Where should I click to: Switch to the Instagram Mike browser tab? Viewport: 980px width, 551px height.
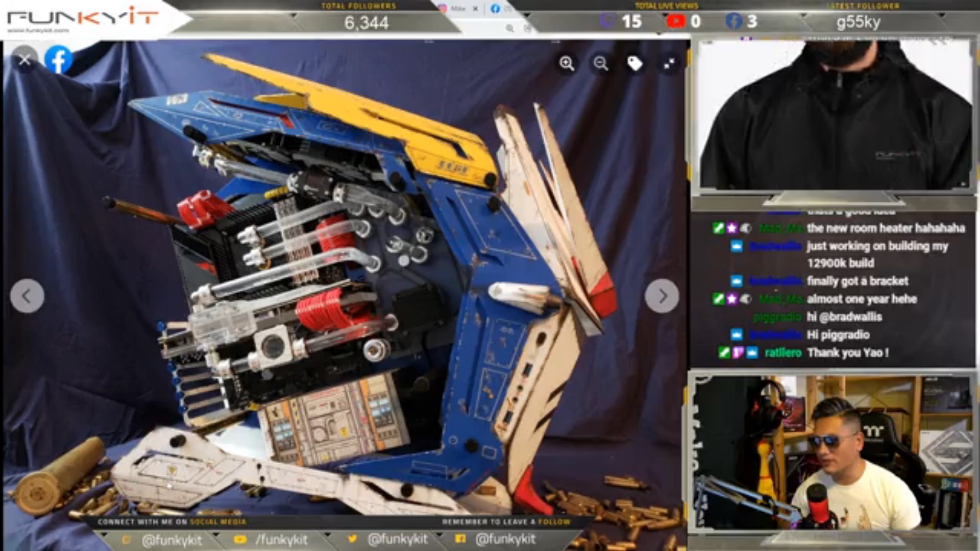pos(453,8)
